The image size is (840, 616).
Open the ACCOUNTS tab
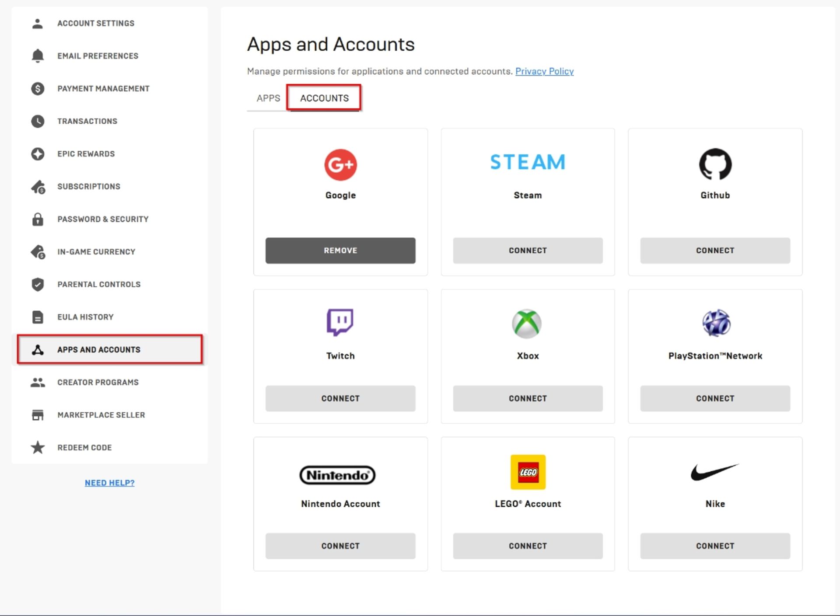pos(324,98)
